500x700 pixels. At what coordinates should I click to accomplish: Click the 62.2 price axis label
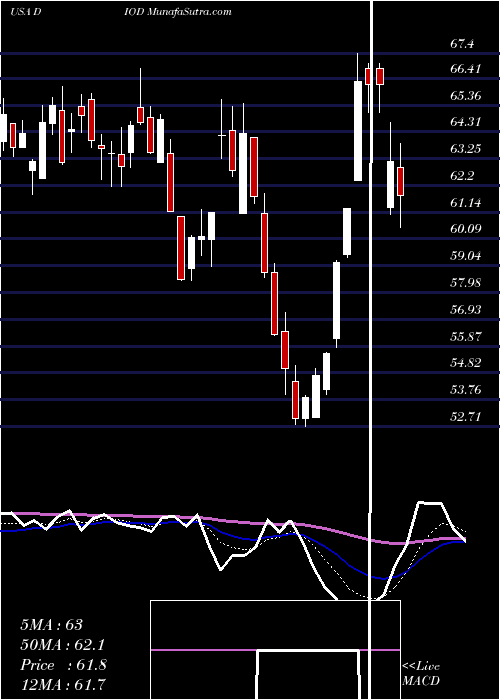(x=462, y=176)
